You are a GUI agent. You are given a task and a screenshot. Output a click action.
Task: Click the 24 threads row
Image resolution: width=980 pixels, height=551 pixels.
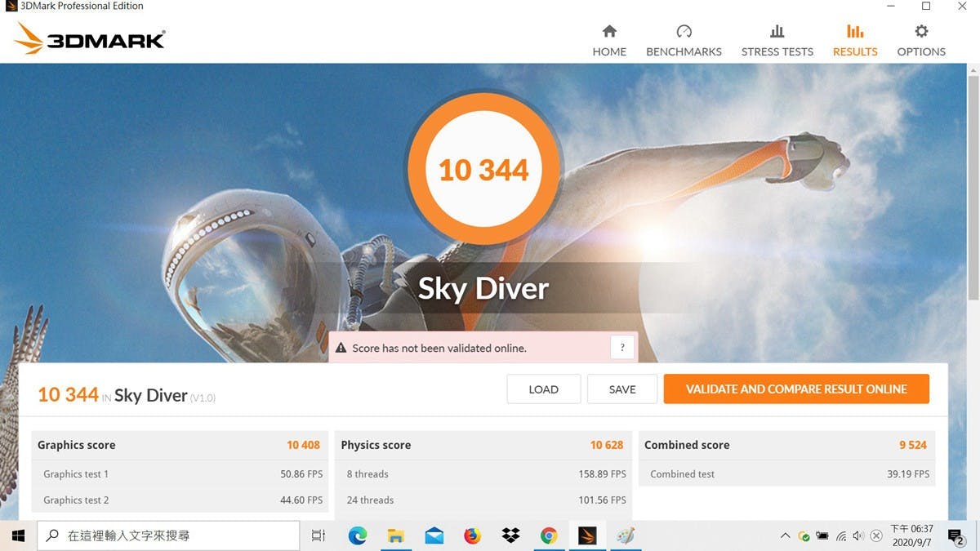pos(483,500)
